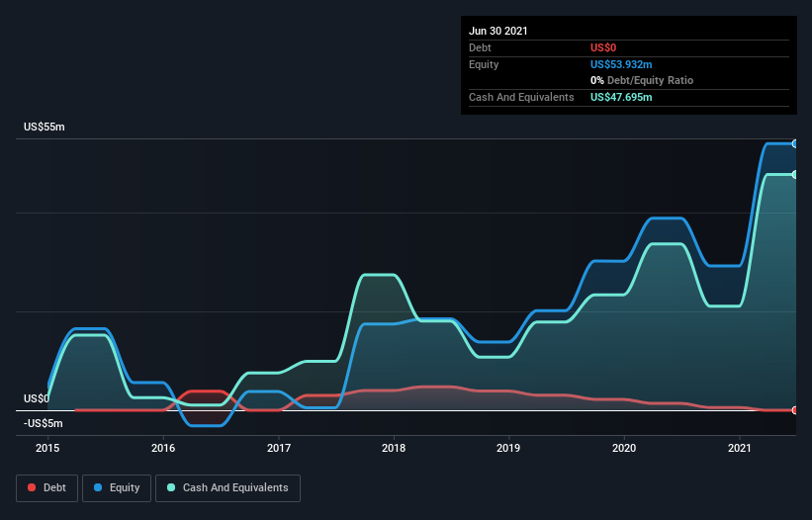Click the US$55m y-axis label
This screenshot has width=812, height=520.
click(45, 127)
